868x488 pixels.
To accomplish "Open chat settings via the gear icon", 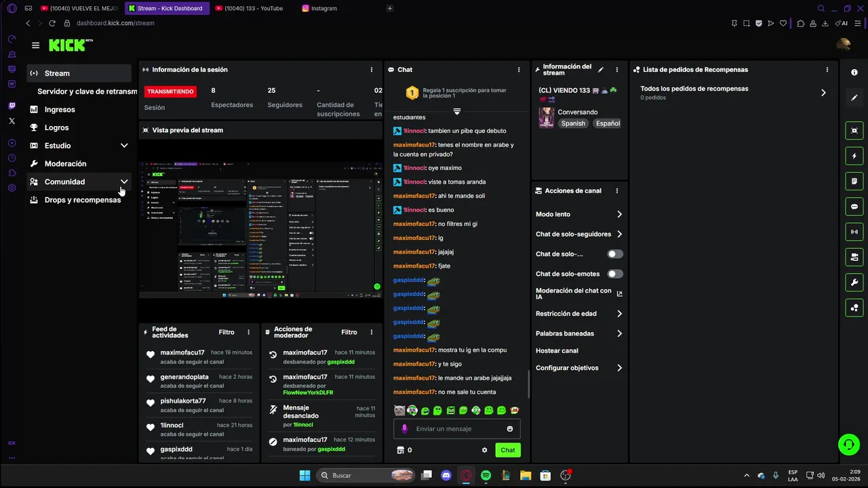I will tap(485, 450).
